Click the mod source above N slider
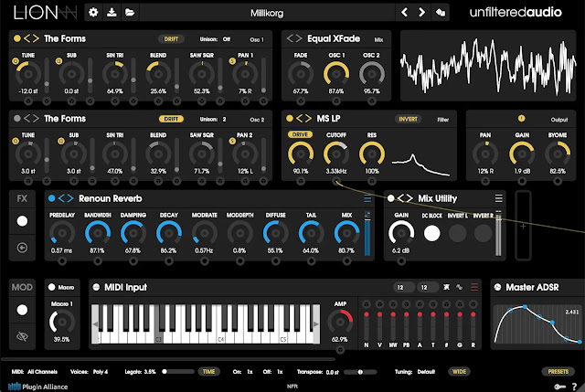Viewport: 585px width, 392px height. (x=367, y=304)
